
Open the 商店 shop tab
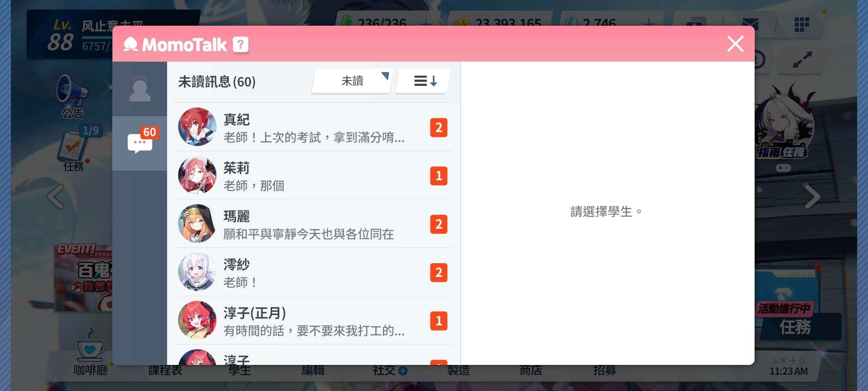[531, 370]
